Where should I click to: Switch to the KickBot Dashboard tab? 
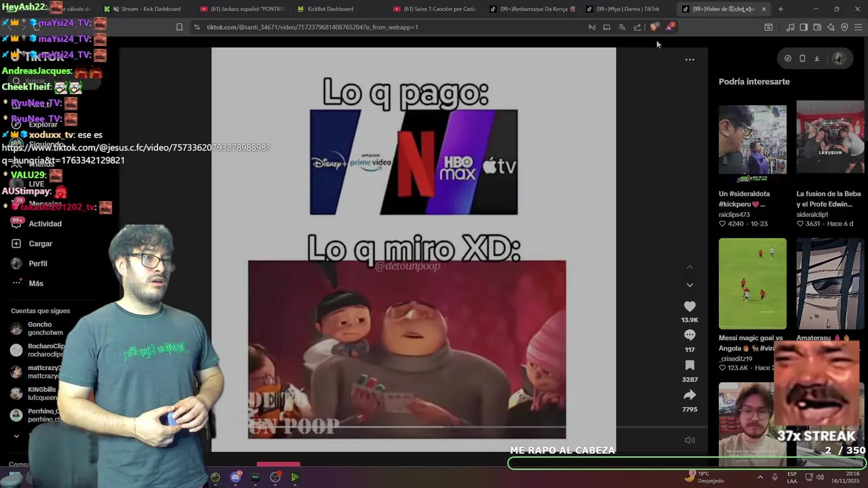point(339,9)
